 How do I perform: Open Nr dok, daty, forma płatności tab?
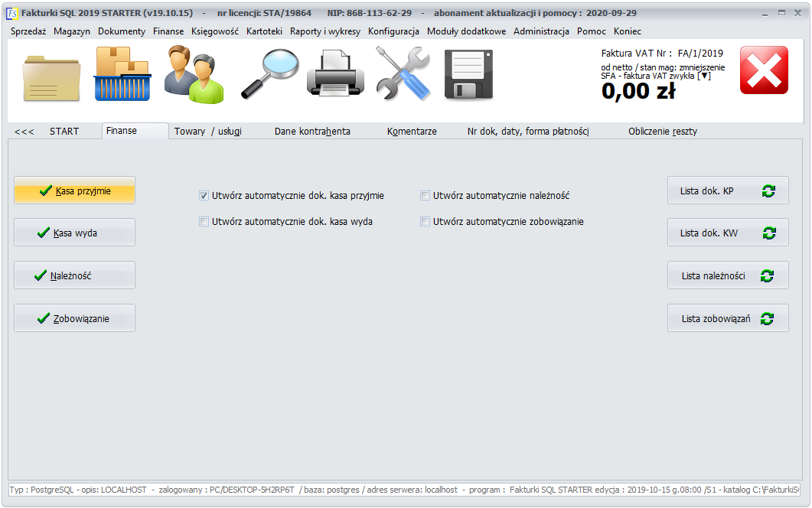(x=528, y=132)
